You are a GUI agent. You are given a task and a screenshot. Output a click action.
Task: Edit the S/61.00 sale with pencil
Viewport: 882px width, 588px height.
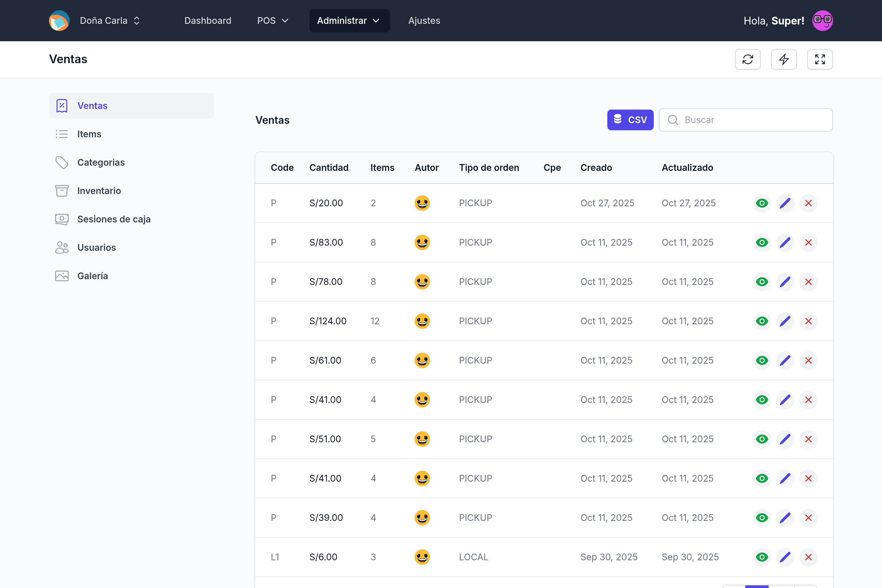coord(785,361)
